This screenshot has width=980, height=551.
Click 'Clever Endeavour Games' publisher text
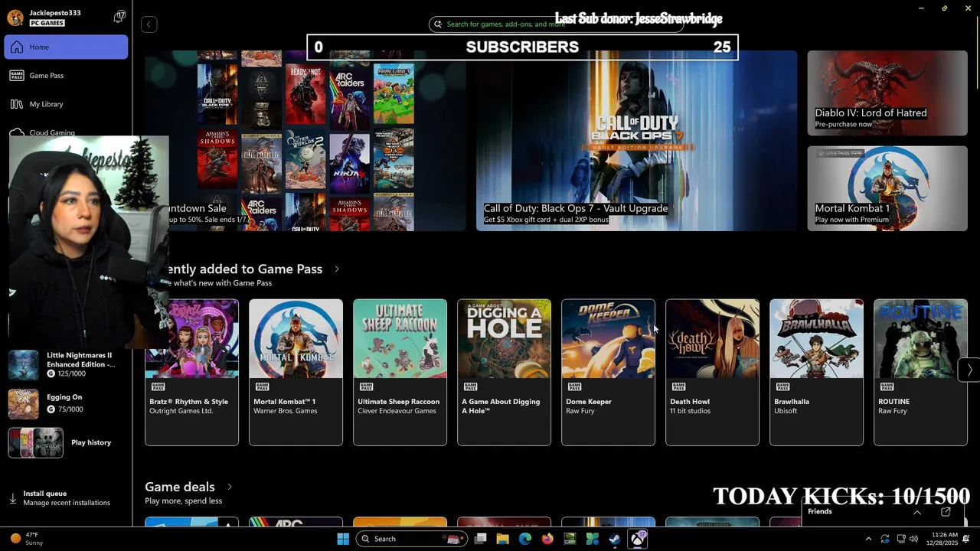point(397,411)
